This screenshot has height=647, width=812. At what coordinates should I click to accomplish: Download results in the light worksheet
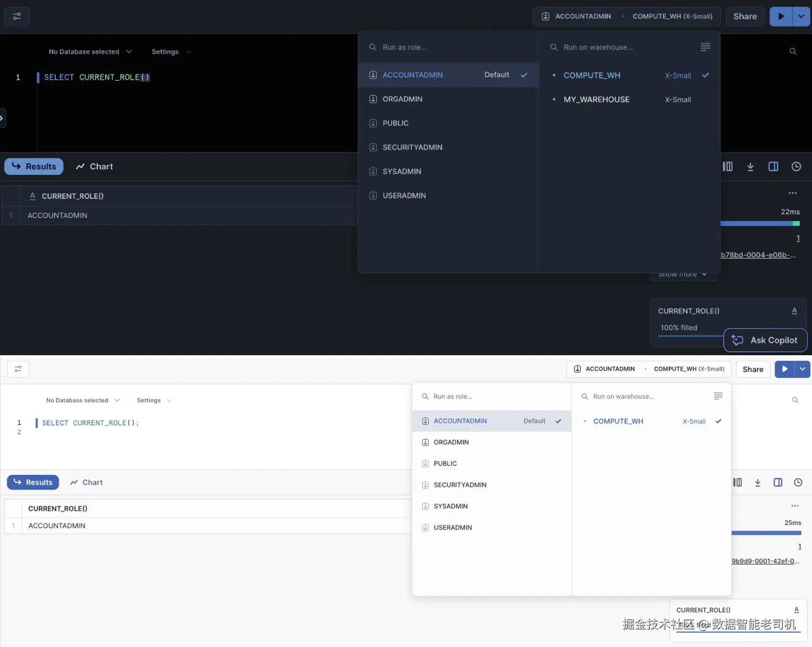click(758, 482)
